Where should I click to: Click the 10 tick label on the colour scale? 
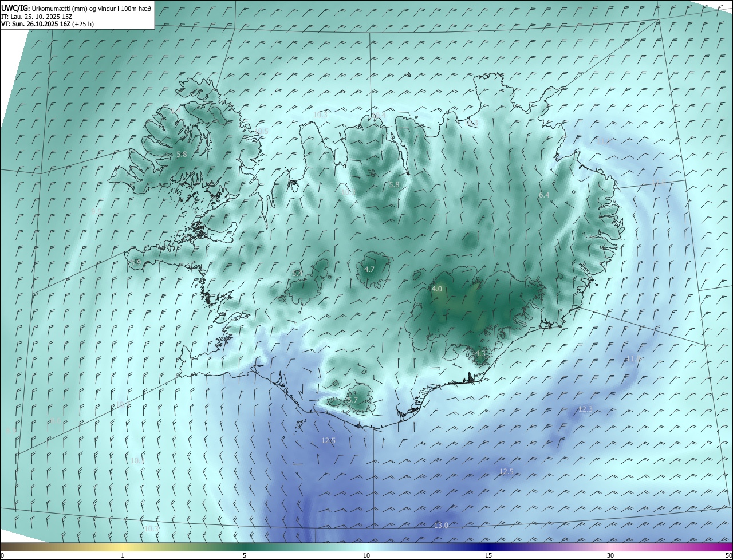[x=366, y=555]
